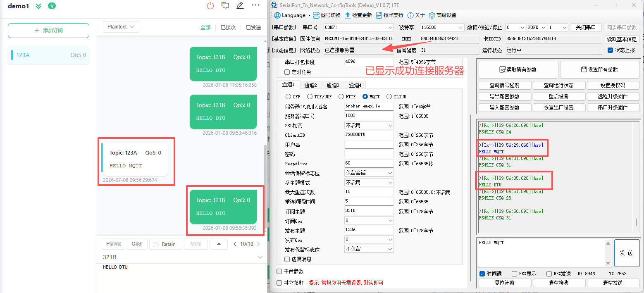Open Language menu in ConfigTools toolbar
The image size is (644, 293).
292,15
